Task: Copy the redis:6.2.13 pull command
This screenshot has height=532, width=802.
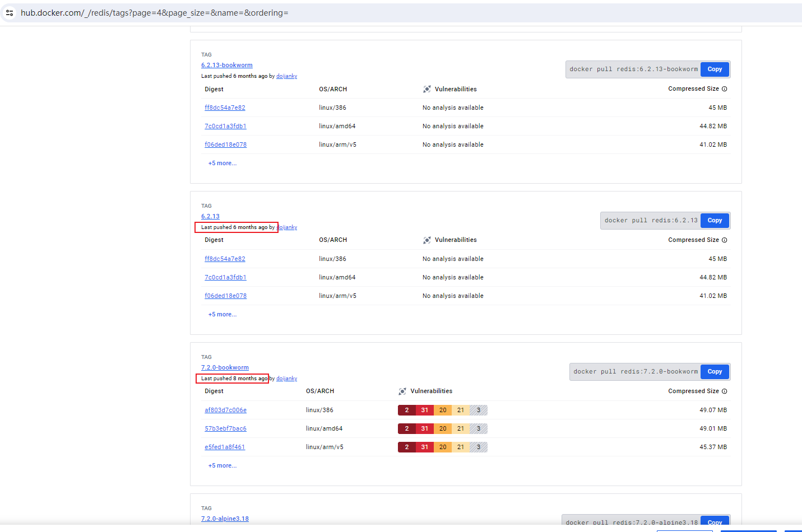Action: 715,221
